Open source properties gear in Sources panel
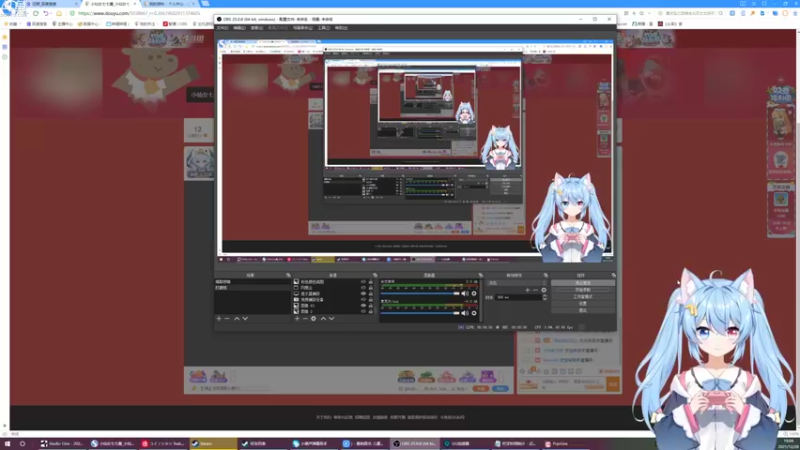This screenshot has height=450, width=800. [313, 318]
